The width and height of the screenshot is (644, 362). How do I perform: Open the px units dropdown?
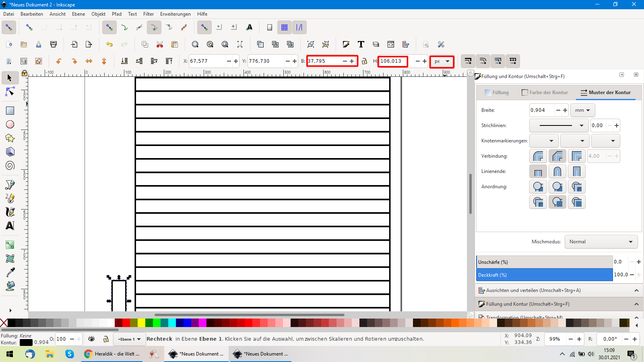pos(442,62)
